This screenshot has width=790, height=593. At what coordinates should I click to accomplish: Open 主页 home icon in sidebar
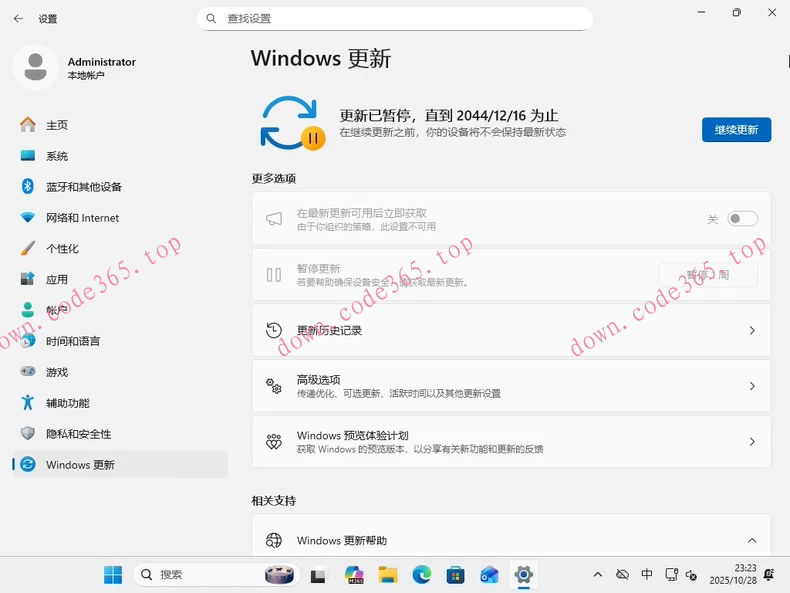(x=28, y=124)
